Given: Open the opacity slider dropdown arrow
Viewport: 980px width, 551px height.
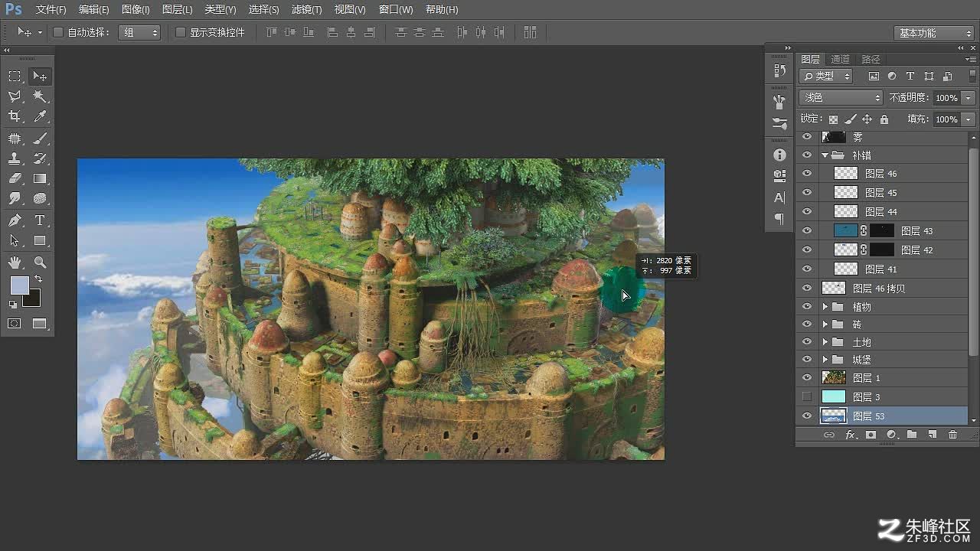Looking at the screenshot, I should [x=969, y=98].
